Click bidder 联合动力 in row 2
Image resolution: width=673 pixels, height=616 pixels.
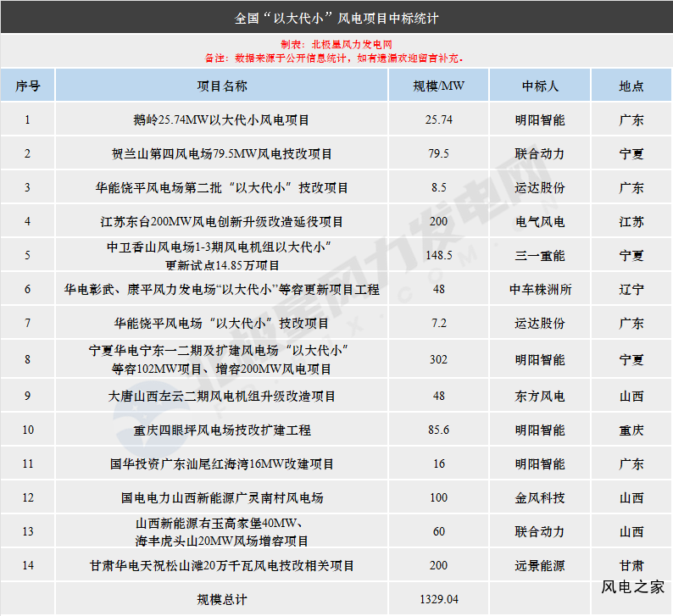tap(540, 153)
